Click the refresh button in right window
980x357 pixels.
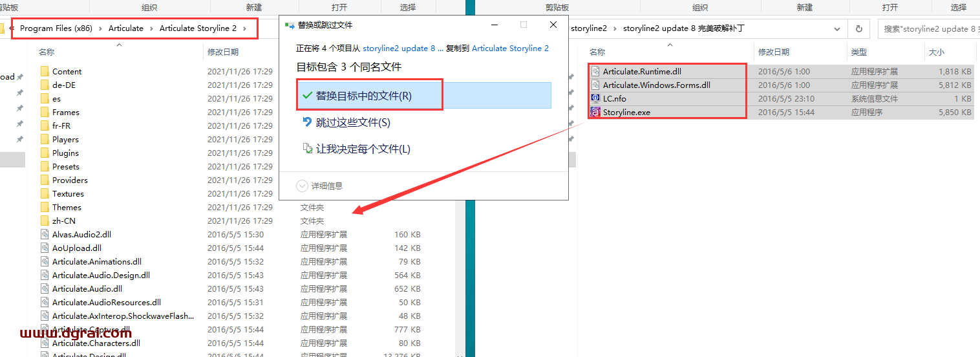pyautogui.click(x=858, y=28)
